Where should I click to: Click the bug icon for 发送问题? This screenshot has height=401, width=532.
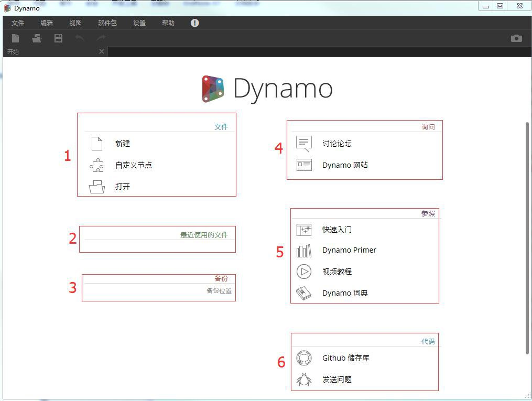coord(304,380)
